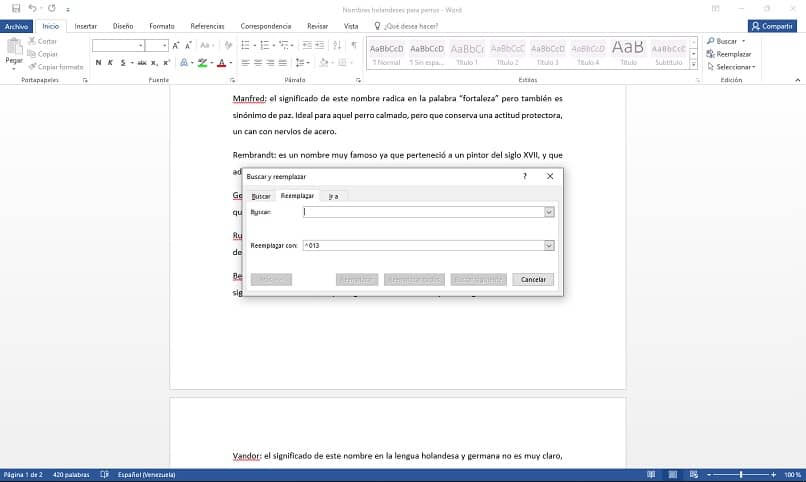
Task: Click the Copiar icon in the clipboard group
Action: tap(32, 54)
